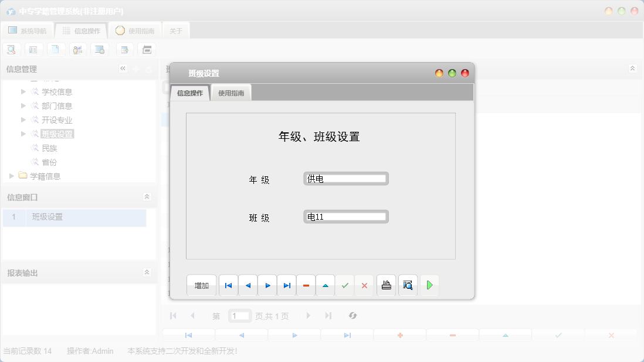Image resolution: width=644 pixels, height=362 pixels.
Task: Select the magnifier search tool in the toolbar
Action: [x=11, y=49]
